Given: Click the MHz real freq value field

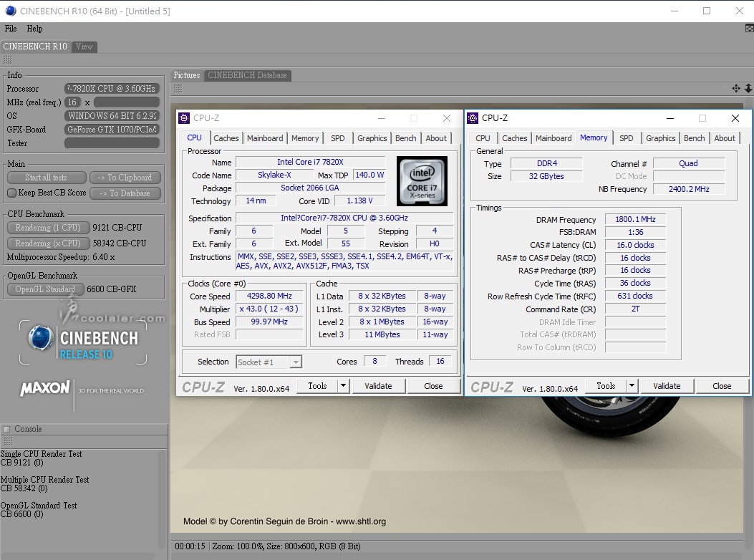Looking at the screenshot, I should pos(127,102).
